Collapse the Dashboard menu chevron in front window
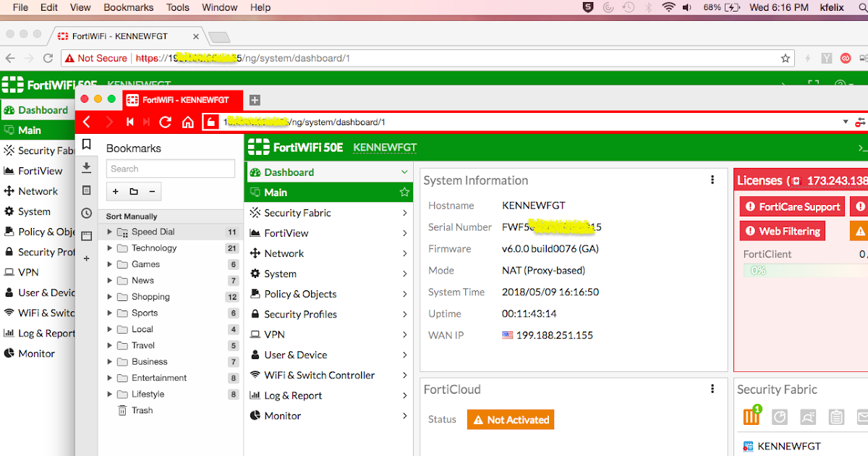The image size is (868, 456). 404,172
